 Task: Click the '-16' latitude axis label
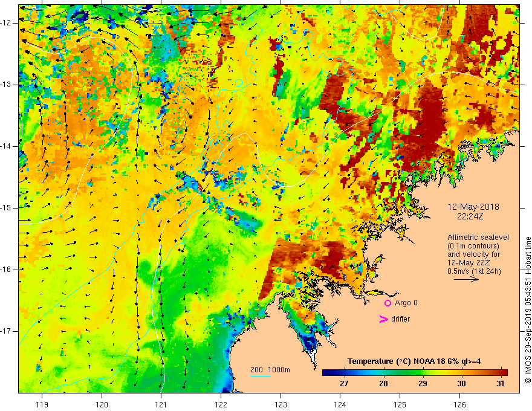point(7,269)
